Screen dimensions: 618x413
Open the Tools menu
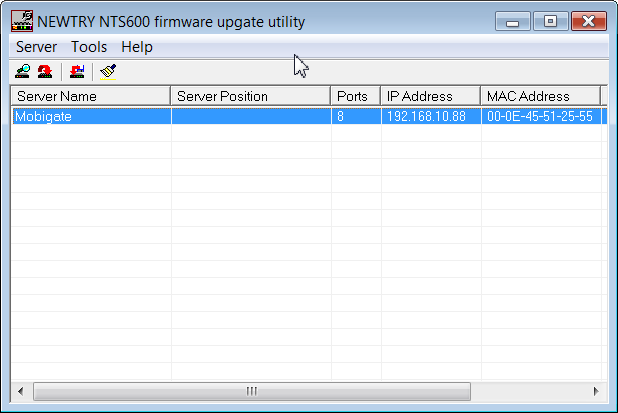click(89, 47)
